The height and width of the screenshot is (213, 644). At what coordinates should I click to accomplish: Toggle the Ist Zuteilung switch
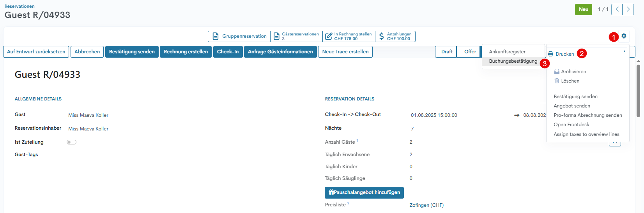71,142
